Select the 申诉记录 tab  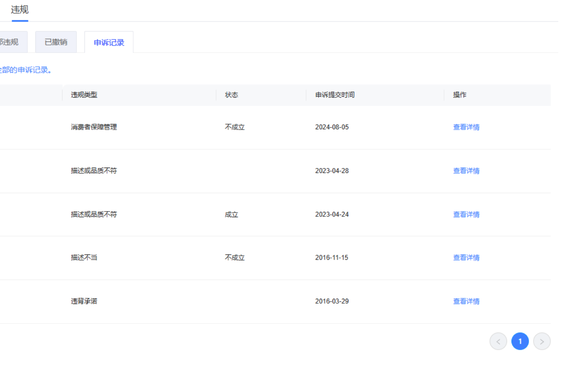(x=109, y=43)
